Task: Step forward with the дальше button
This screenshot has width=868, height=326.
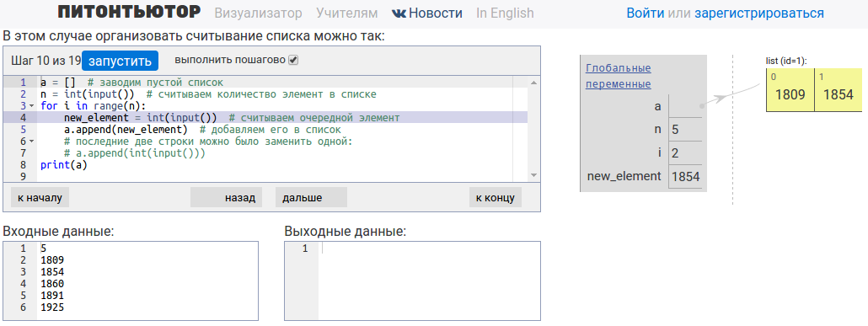Action: tap(311, 198)
